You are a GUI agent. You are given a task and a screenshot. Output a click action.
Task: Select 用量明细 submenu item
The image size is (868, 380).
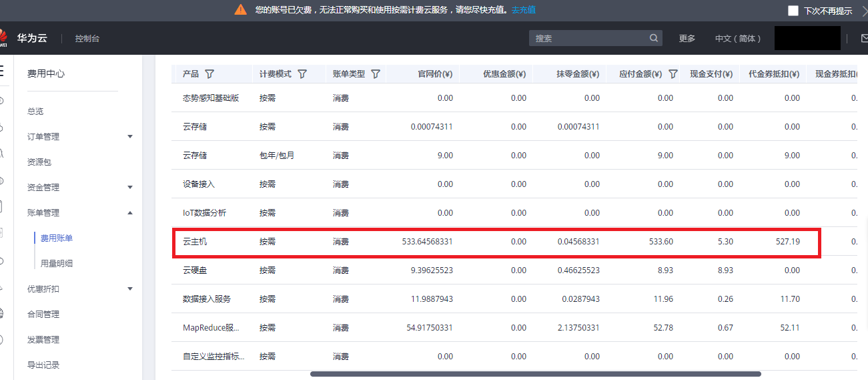(x=57, y=264)
